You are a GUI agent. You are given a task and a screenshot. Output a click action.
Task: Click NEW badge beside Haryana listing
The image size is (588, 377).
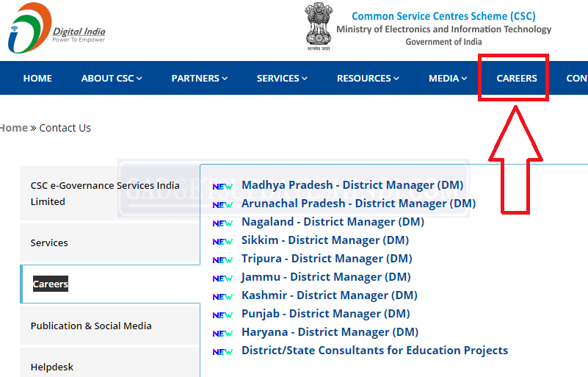point(222,334)
